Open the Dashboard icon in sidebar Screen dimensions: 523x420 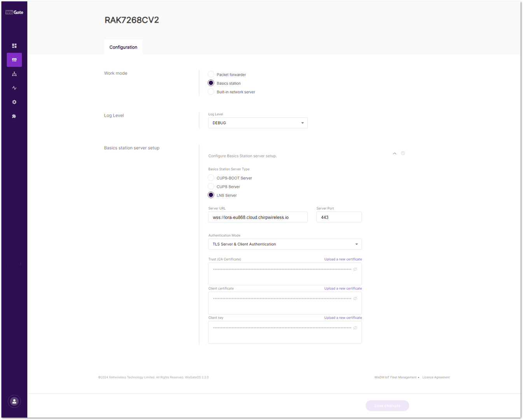[x=14, y=46]
